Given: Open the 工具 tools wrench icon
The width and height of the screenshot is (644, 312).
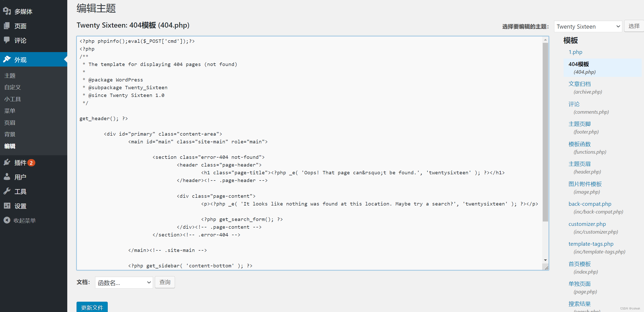Looking at the screenshot, I should coord(7,191).
